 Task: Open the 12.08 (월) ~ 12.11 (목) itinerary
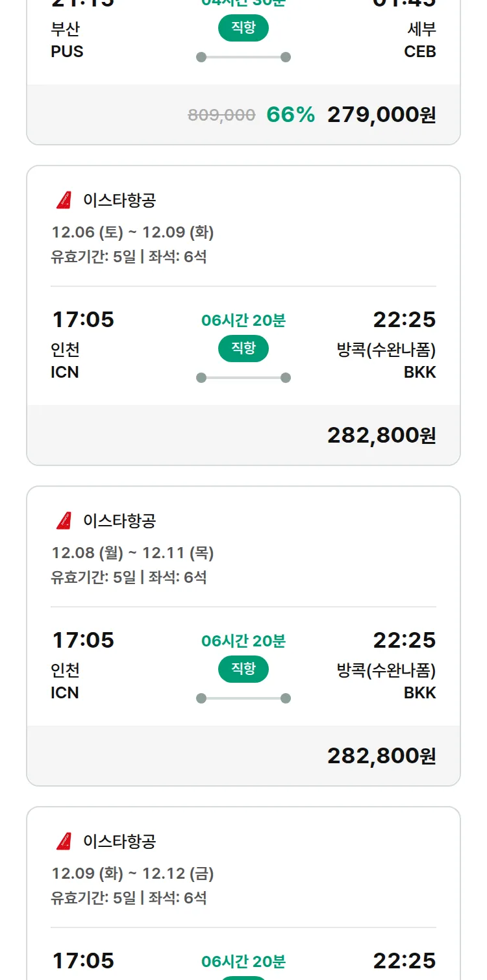pos(132,553)
